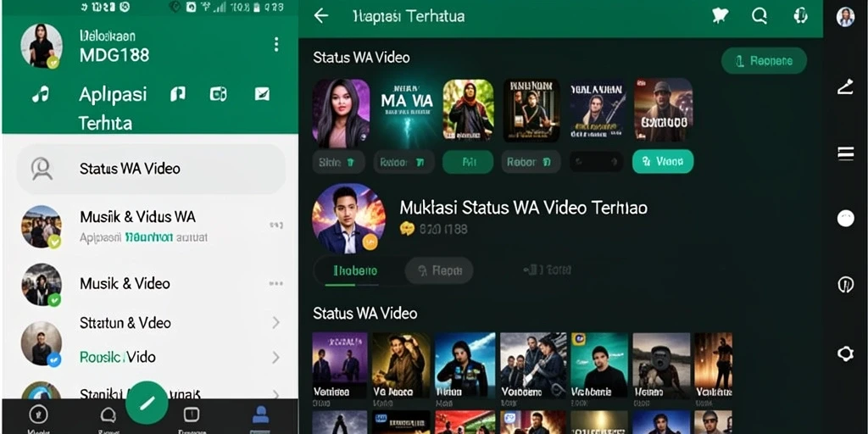This screenshot has height=434, width=868.
Task: Expand the Statun & Vdeo row chevron
Action: click(x=275, y=323)
